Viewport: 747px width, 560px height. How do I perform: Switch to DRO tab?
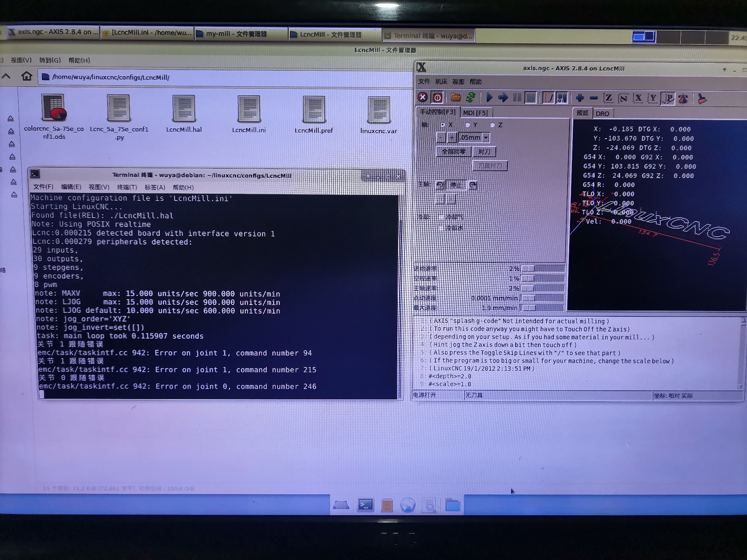pyautogui.click(x=602, y=113)
